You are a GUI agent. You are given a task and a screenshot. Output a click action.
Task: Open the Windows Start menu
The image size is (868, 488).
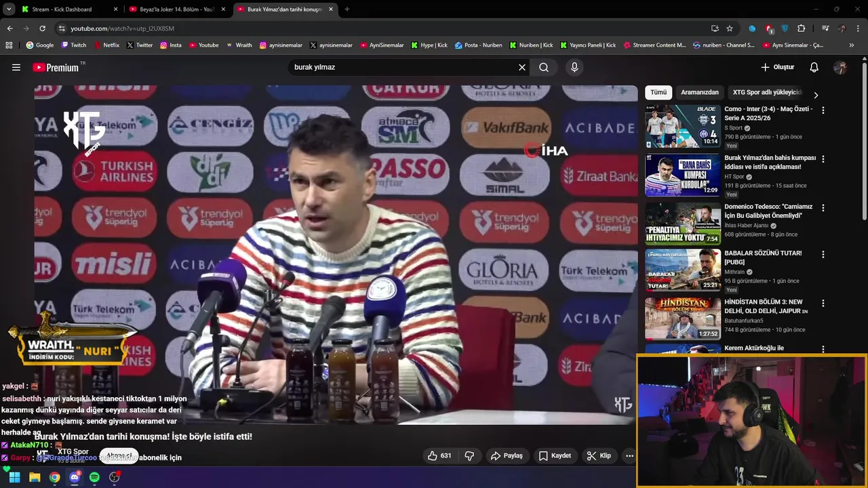(14, 477)
